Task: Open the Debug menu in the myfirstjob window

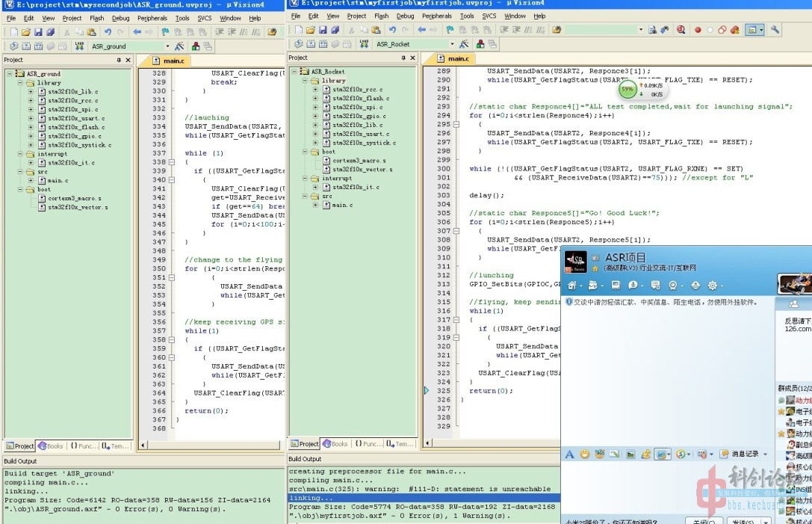Action: click(x=405, y=16)
